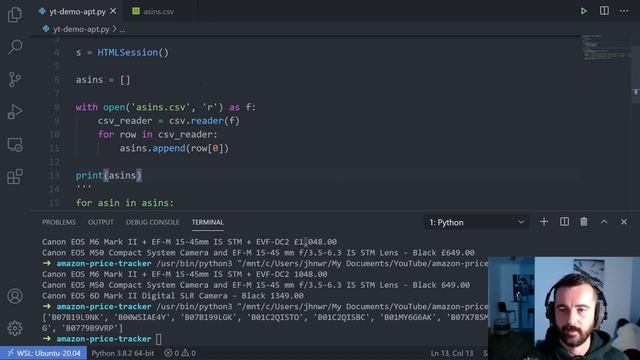Open the editor More Actions menu

click(x=624, y=11)
